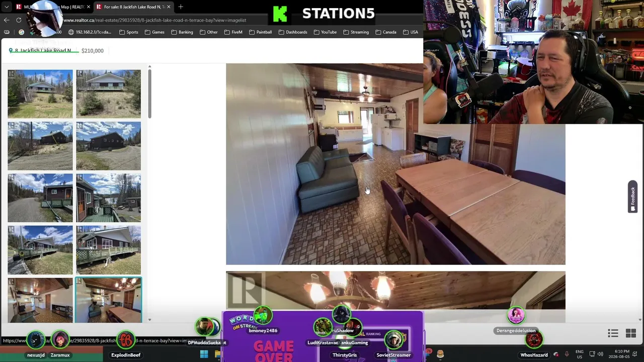This screenshot has width=644, height=362.
Task: Reload the realtor.ca page
Action: click(x=19, y=20)
